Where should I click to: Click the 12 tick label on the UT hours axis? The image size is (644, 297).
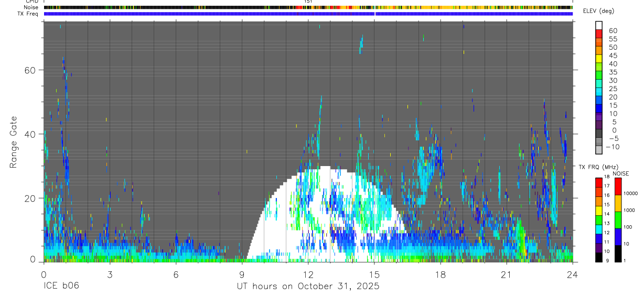coord(308,274)
